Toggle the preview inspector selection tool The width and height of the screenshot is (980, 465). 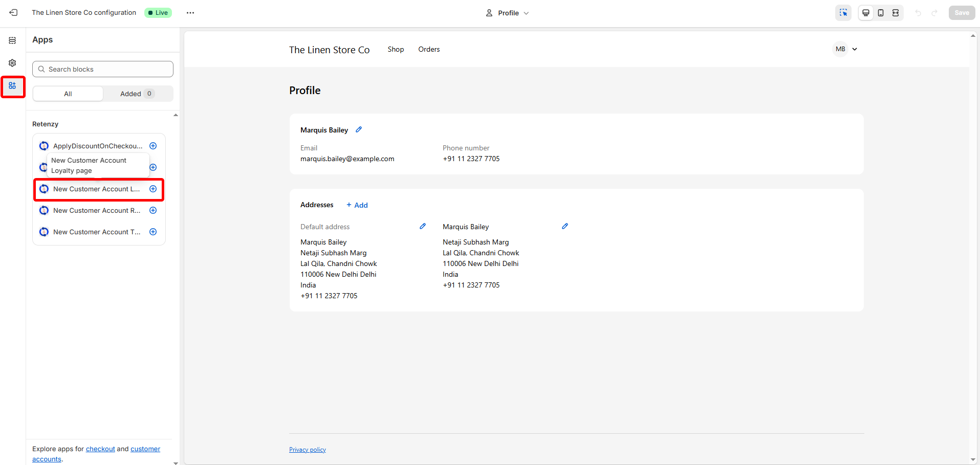click(843, 13)
